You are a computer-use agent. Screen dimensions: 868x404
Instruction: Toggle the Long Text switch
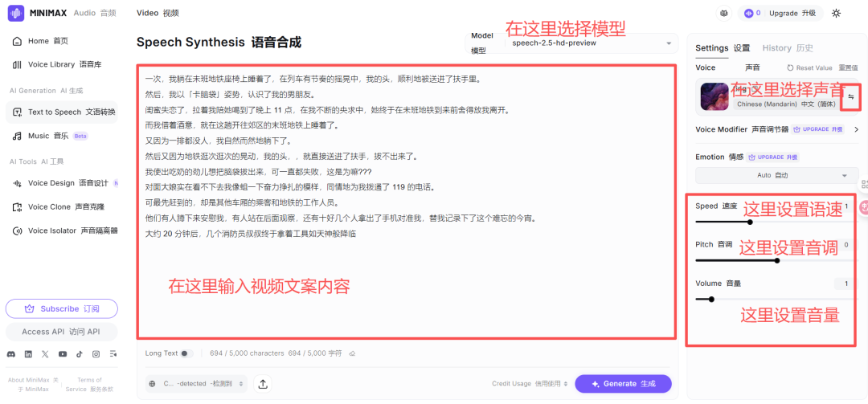point(186,353)
